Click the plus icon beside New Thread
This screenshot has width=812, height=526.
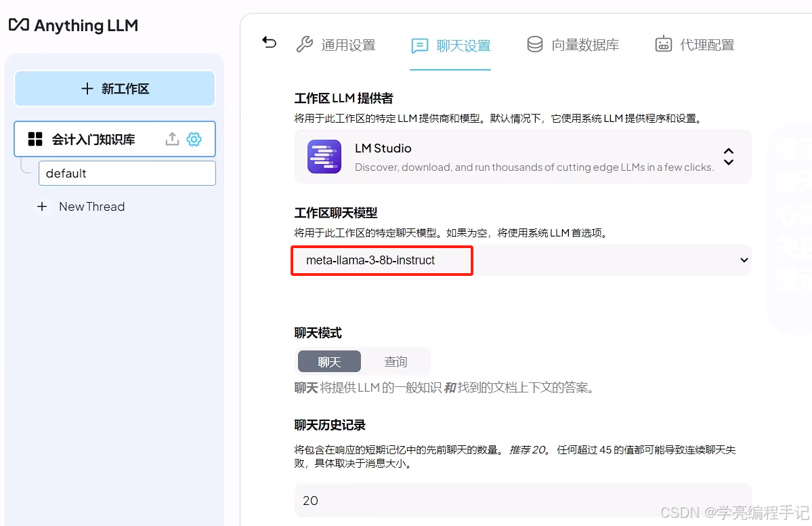pos(42,207)
